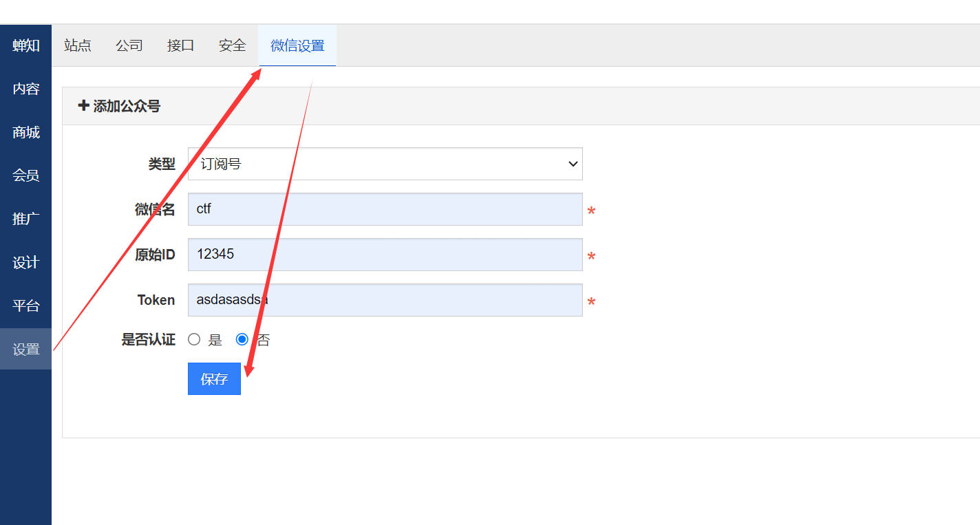Open 设计 in the left sidebar
980x525 pixels.
(x=26, y=262)
